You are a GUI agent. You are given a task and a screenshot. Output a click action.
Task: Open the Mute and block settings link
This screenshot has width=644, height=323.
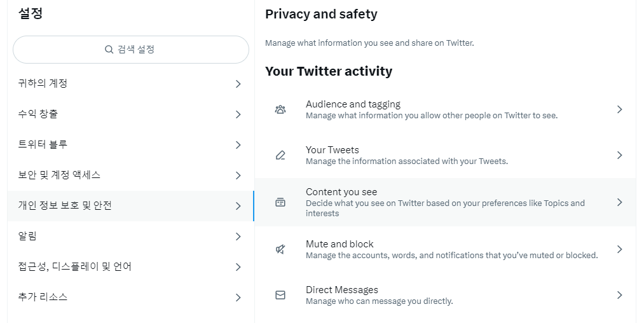point(445,249)
